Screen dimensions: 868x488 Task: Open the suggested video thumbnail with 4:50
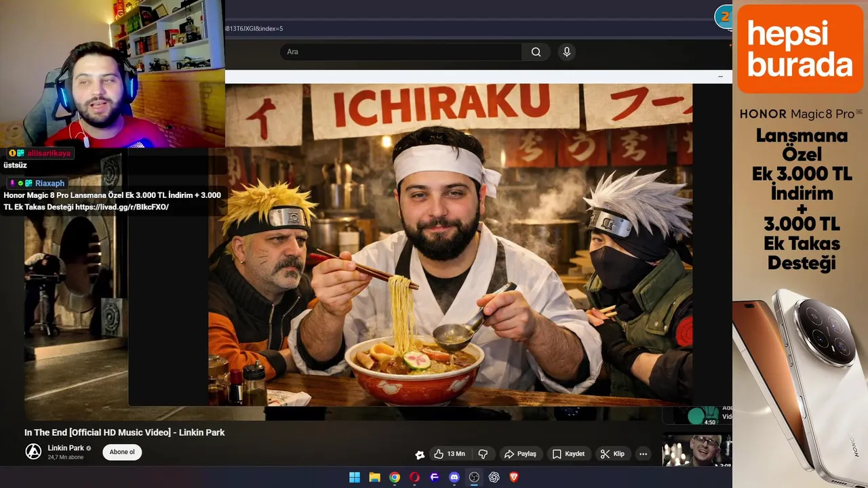(x=697, y=415)
